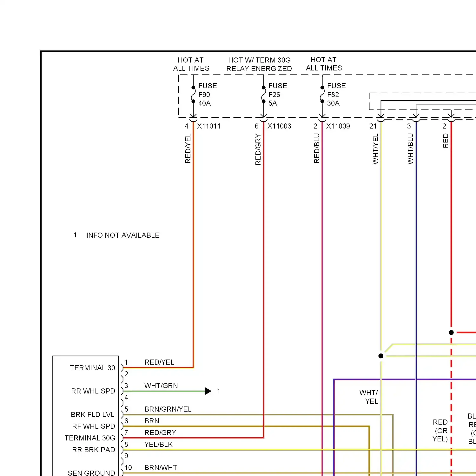Click the SEN GROUND pin label
The image size is (476, 476).
coord(91,473)
